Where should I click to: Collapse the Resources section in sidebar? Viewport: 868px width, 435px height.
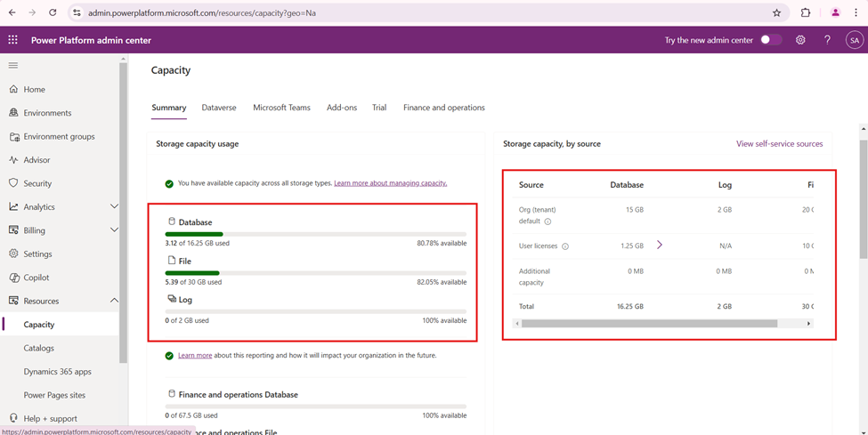pos(113,301)
